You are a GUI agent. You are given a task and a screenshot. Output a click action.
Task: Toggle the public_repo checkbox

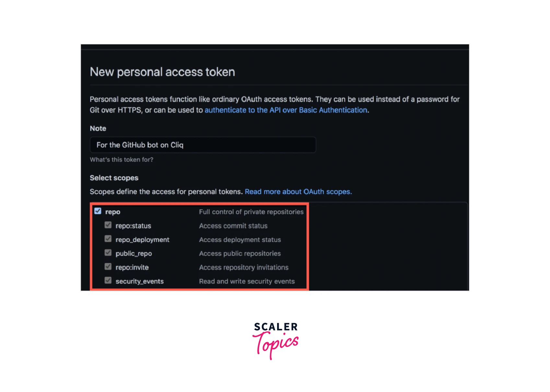click(x=108, y=253)
